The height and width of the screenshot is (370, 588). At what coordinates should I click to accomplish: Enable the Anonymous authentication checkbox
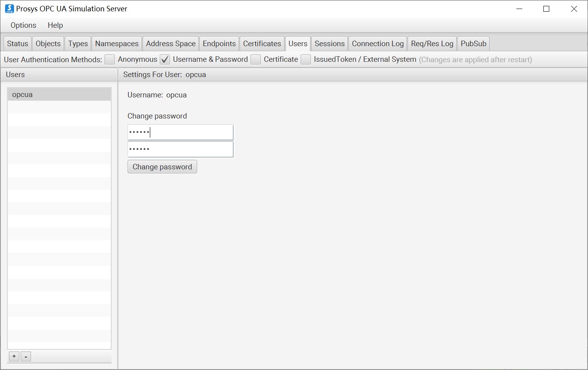coord(110,59)
